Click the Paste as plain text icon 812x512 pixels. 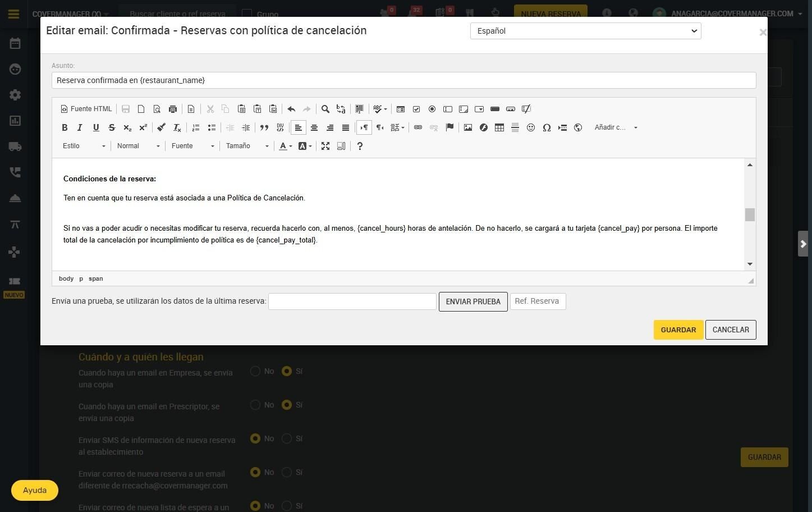coord(257,109)
